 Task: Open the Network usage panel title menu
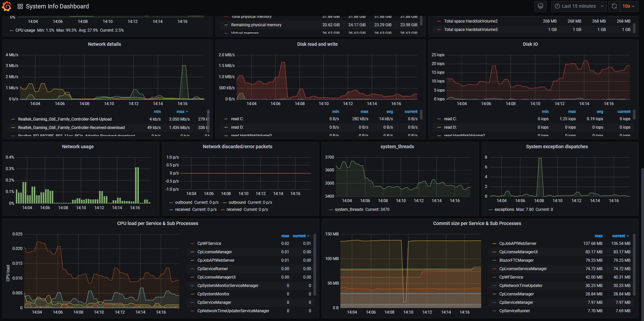point(78,147)
